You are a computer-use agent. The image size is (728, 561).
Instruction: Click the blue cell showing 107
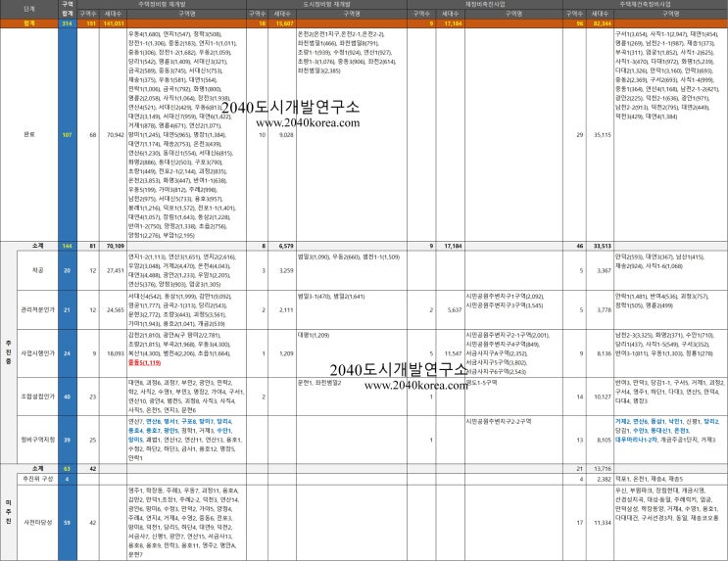pos(68,134)
